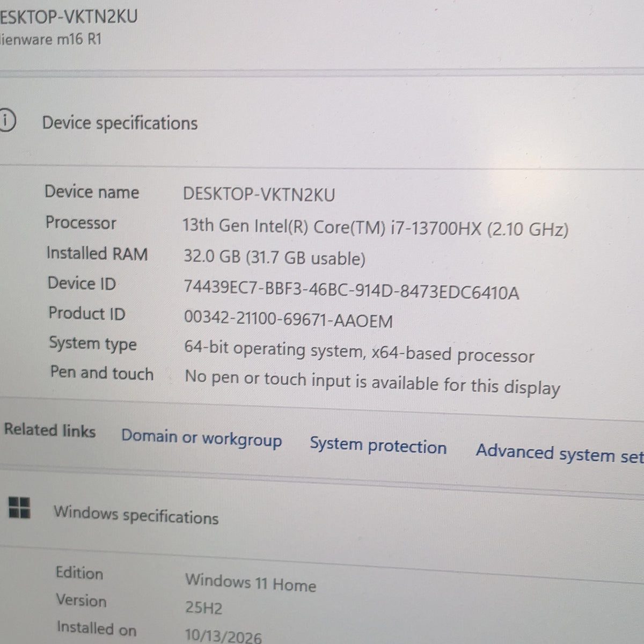Select the Installed on date 10/13/2026

pyautogui.click(x=223, y=635)
